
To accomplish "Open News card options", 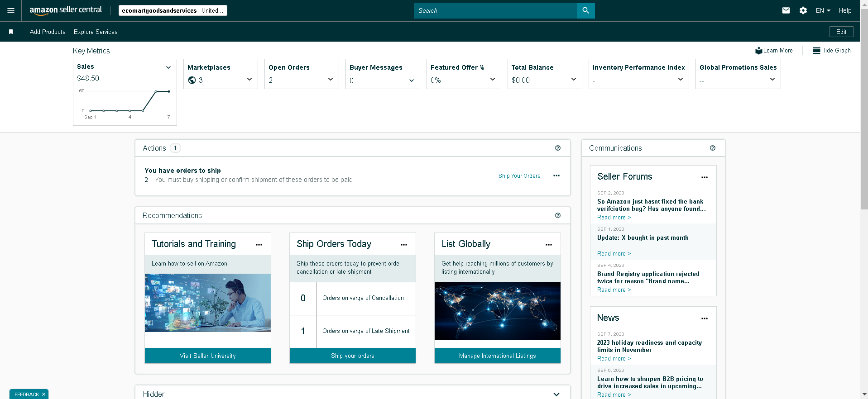I will (x=705, y=318).
